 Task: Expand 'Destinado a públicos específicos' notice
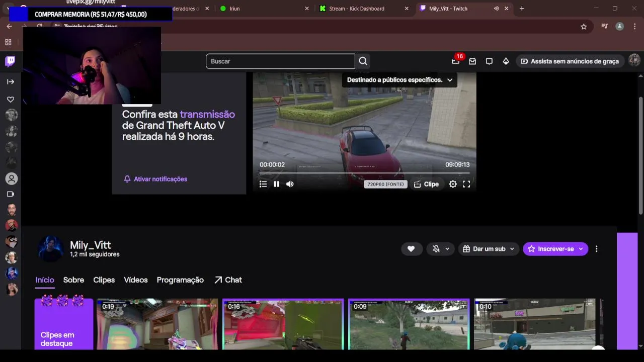399,80
